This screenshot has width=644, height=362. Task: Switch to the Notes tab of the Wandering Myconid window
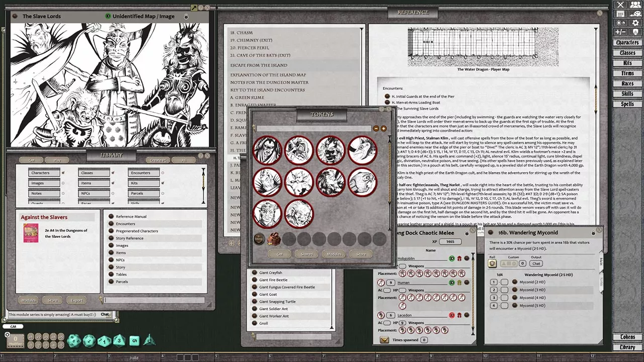[x=601, y=282]
